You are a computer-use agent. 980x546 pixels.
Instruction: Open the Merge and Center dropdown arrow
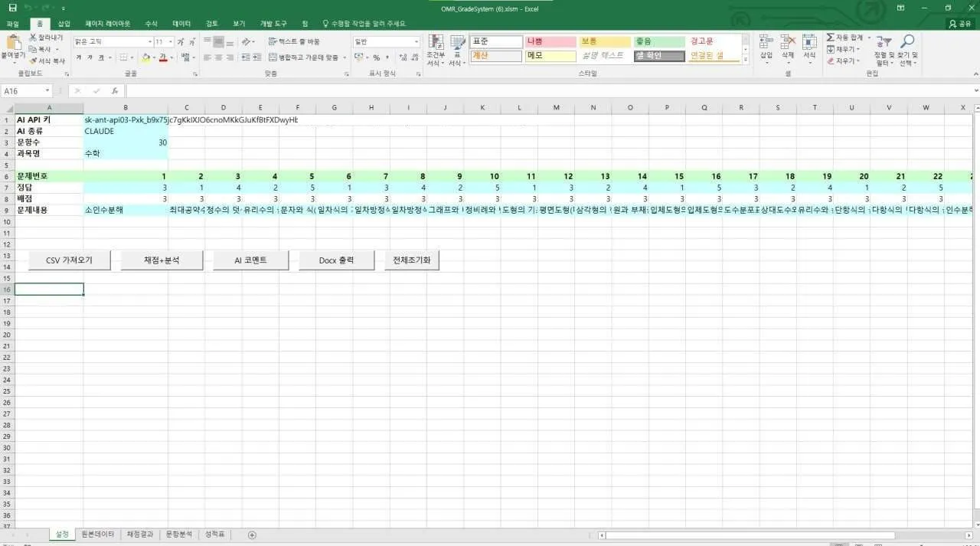point(345,57)
